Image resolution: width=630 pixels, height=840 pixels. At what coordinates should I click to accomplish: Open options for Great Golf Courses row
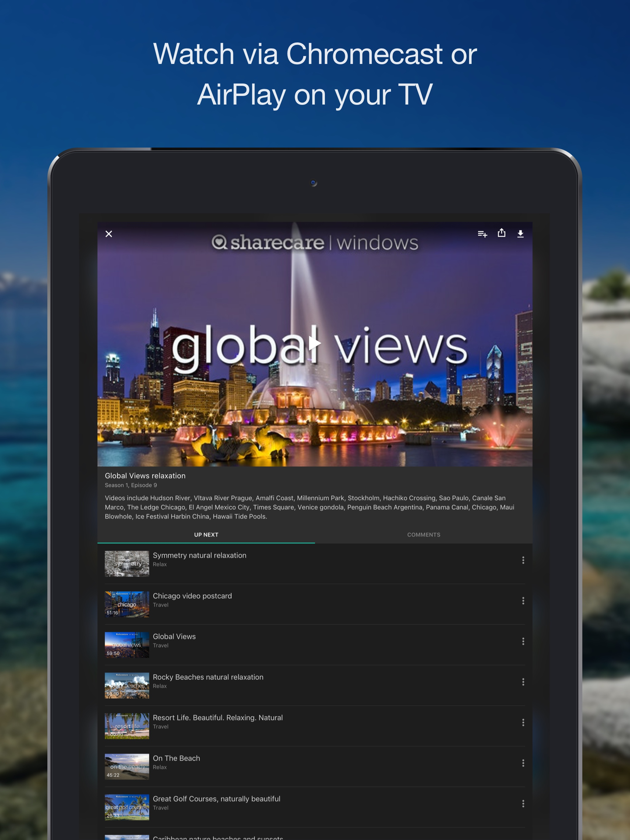[x=523, y=803]
